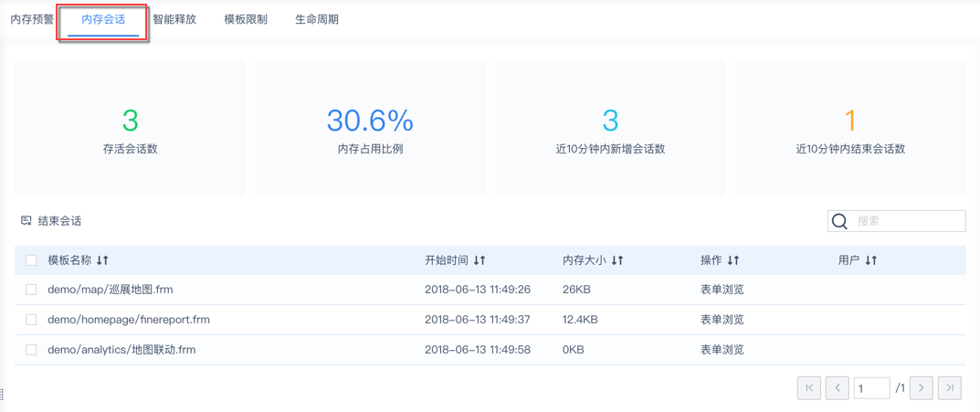Check the 巡展地图.frm session row
This screenshot has width=980, height=412.
coord(31,290)
